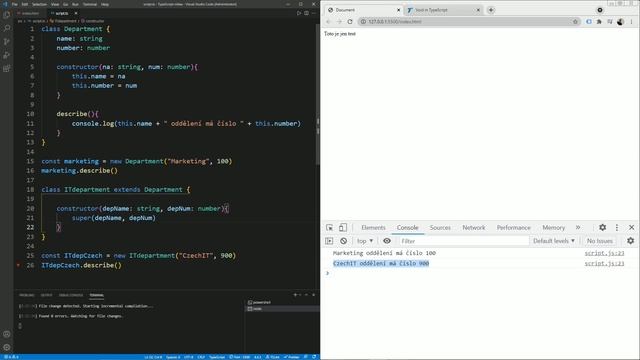Screen dimensions: 640x360
Task: Open the Memory tab in DevTools
Action: [553, 228]
